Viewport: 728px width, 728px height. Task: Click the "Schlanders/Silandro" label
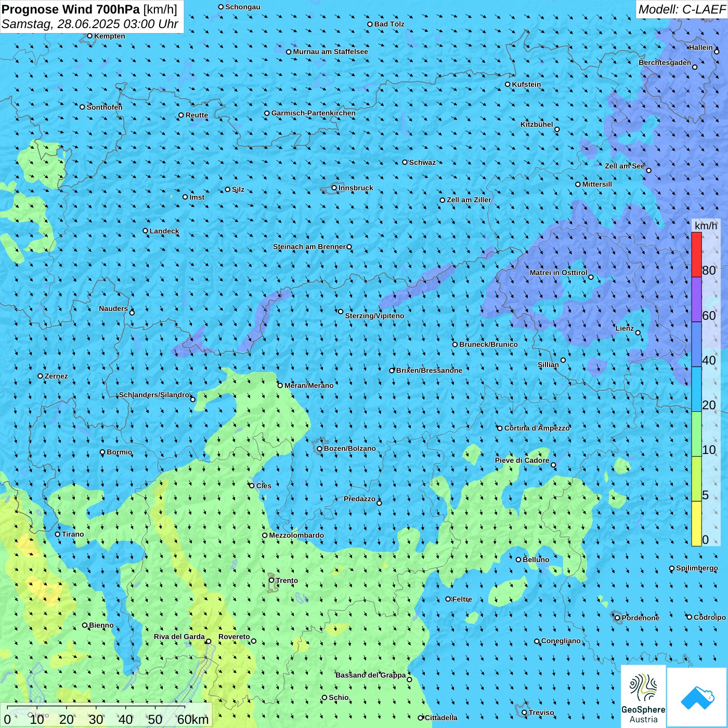(x=154, y=395)
